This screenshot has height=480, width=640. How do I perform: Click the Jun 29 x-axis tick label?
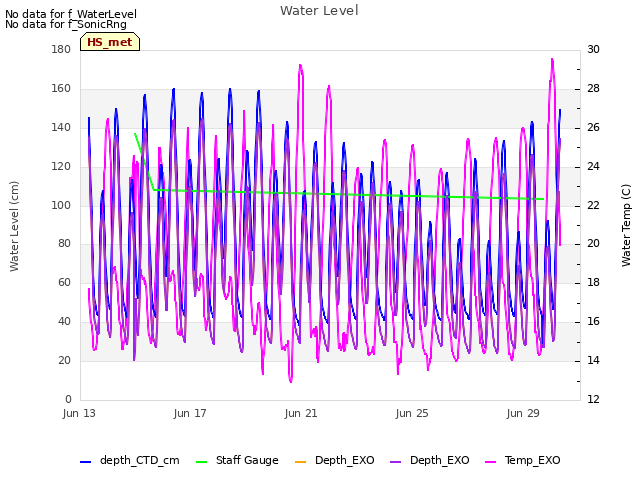(523, 413)
